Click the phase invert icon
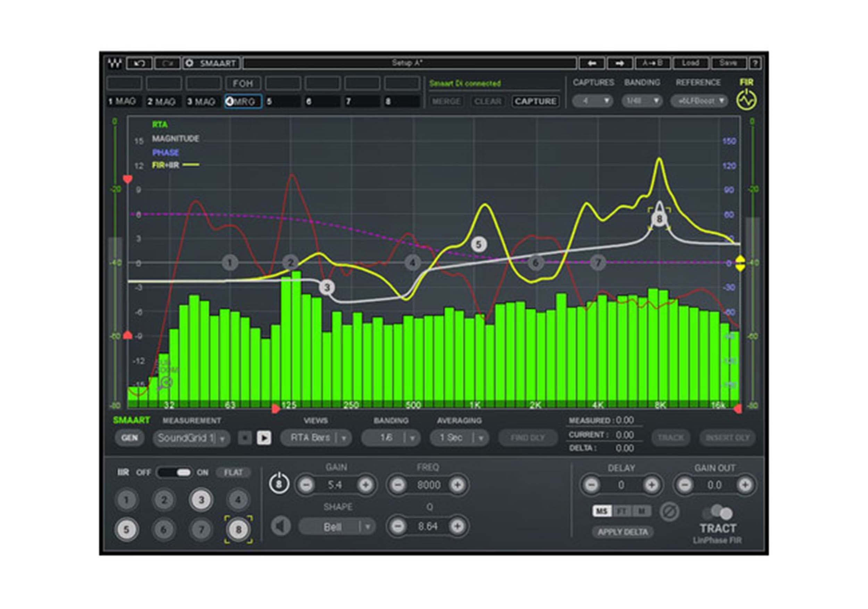Screen dimensions: 868x609 pos(669,512)
